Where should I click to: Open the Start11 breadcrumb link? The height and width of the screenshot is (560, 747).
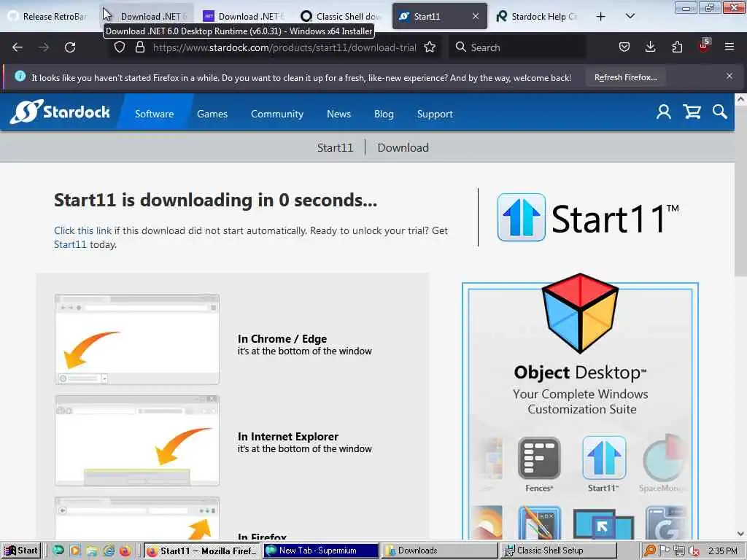pyautogui.click(x=336, y=147)
